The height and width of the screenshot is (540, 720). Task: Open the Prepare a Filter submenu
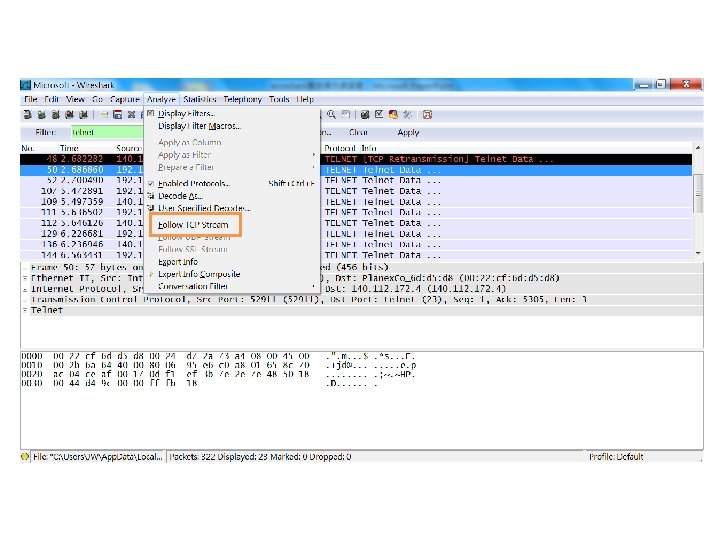[x=232, y=167]
